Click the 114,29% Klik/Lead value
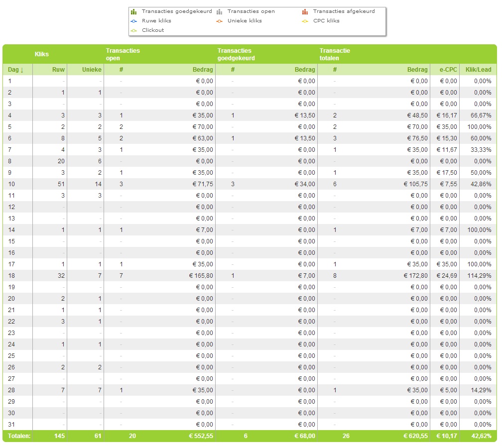This screenshot has width=502, height=448. coord(479,276)
